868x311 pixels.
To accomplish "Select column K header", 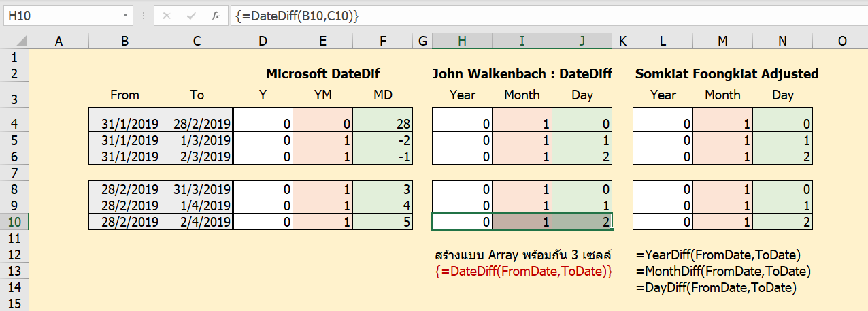I will pyautogui.click(x=622, y=42).
